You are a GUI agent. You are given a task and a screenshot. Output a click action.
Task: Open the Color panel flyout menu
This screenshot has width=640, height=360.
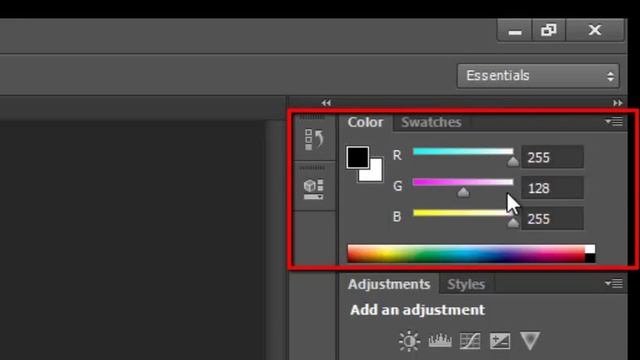614,122
